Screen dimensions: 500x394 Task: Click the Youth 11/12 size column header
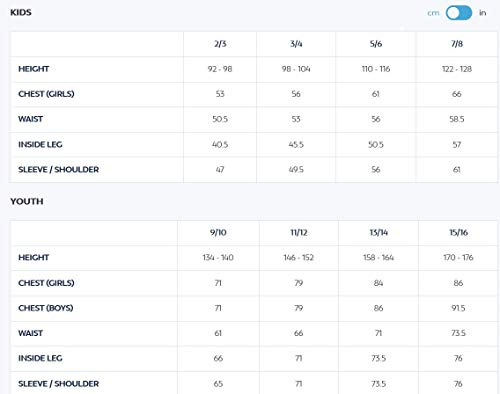pyautogui.click(x=299, y=232)
